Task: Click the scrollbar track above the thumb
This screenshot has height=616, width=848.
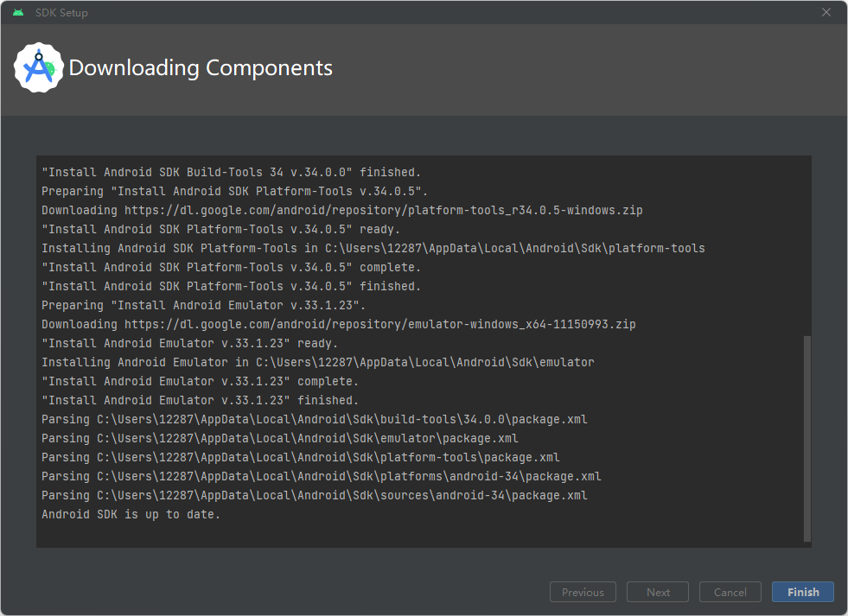Action: (x=807, y=246)
